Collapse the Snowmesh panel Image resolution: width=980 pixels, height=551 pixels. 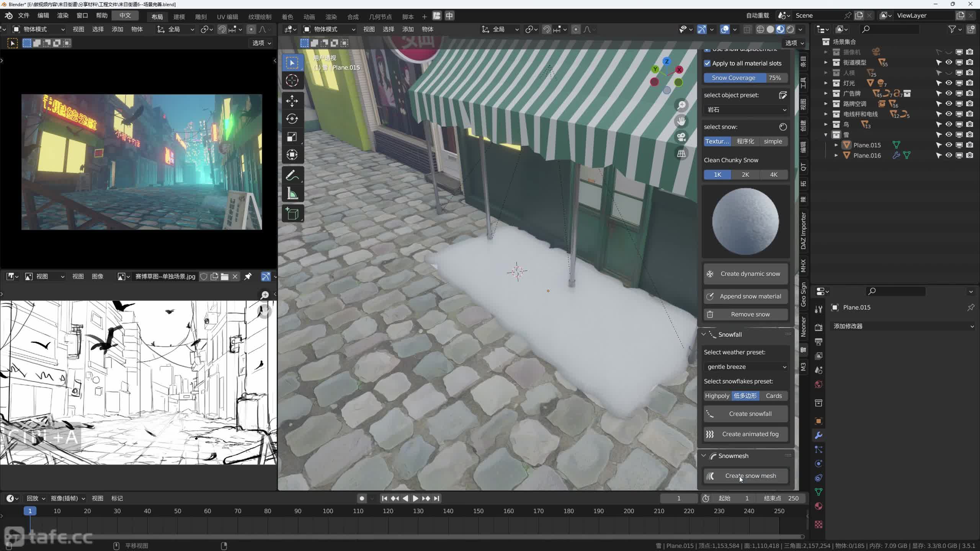pos(704,456)
